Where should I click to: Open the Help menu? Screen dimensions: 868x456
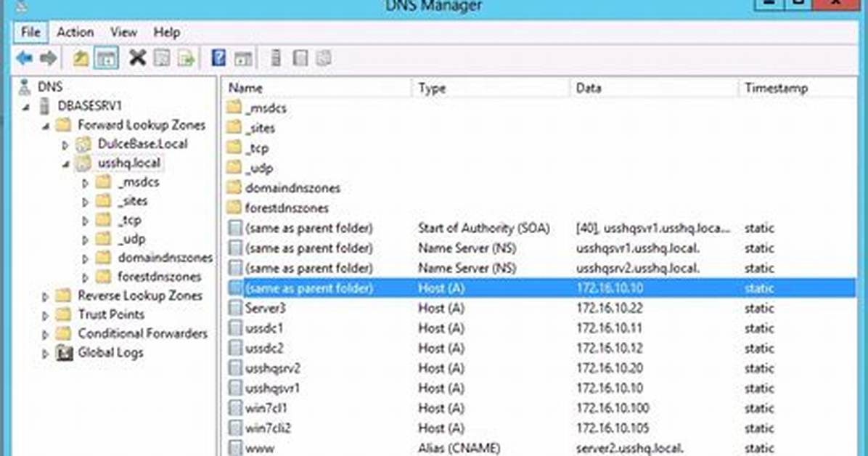[x=167, y=32]
